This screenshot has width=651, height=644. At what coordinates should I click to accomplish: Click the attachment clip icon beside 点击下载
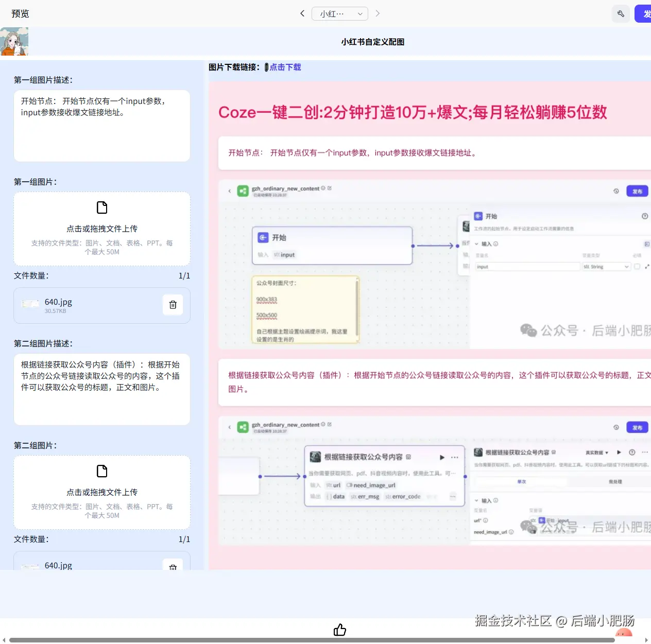[266, 67]
